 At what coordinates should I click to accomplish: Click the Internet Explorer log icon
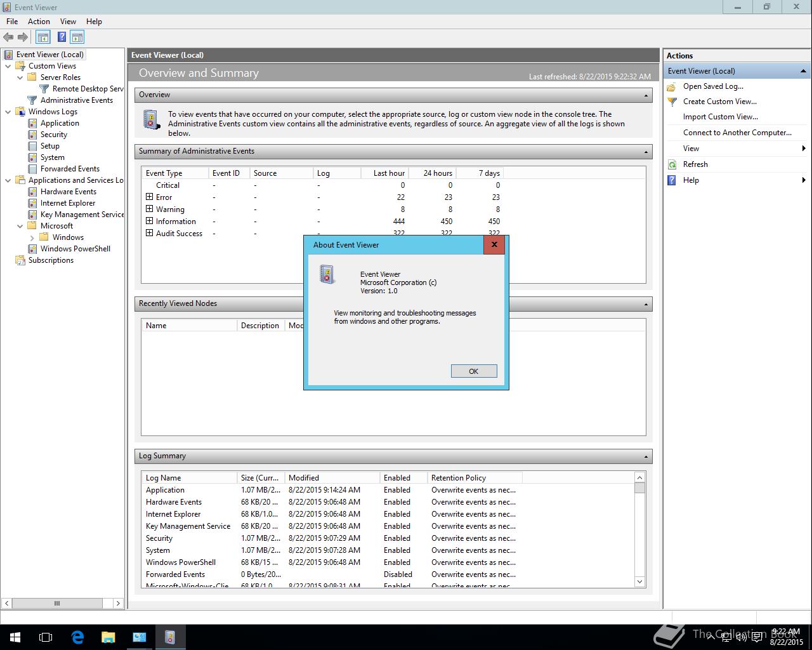pyautogui.click(x=32, y=203)
